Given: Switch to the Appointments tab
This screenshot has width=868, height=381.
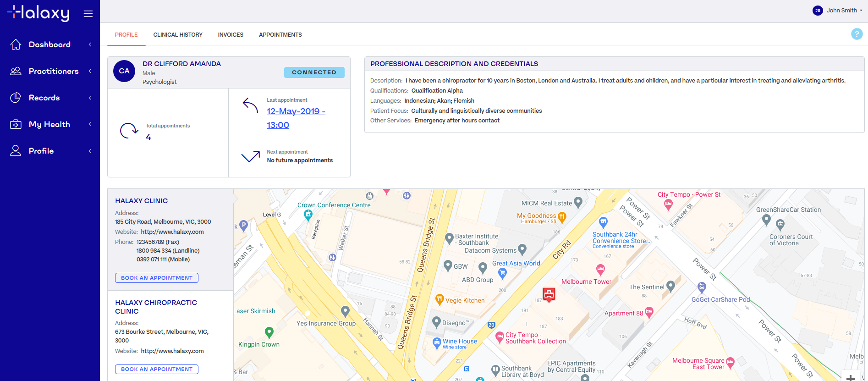Looking at the screenshot, I should (x=280, y=35).
